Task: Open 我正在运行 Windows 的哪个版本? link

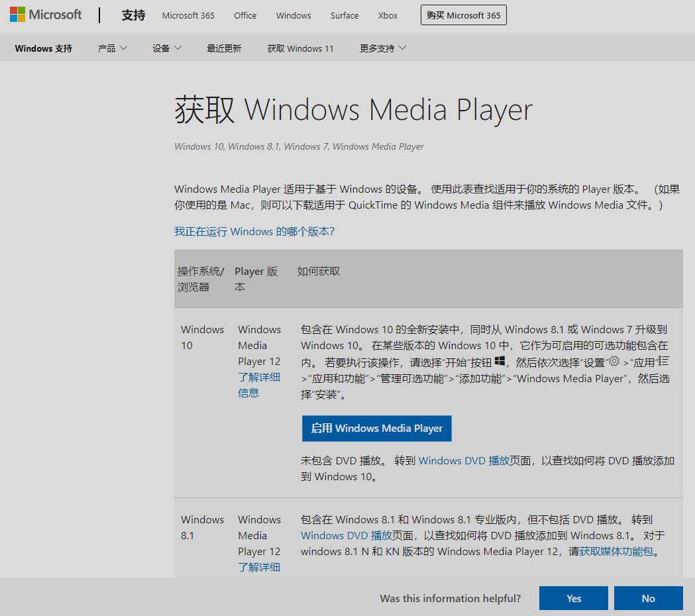Action: coord(254,231)
